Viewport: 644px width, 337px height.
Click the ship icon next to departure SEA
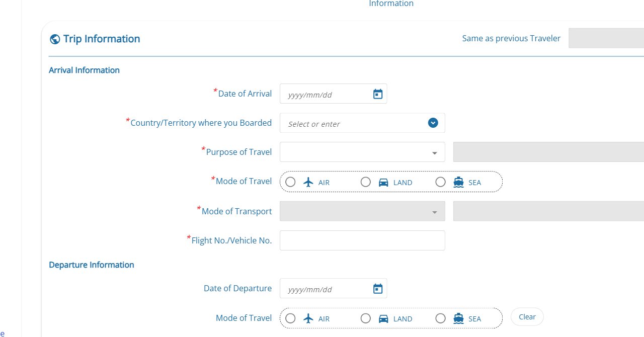[x=458, y=318]
